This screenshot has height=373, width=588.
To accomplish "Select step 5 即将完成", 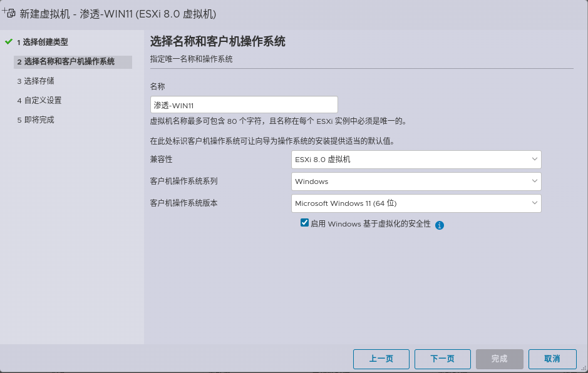I will pyautogui.click(x=36, y=120).
